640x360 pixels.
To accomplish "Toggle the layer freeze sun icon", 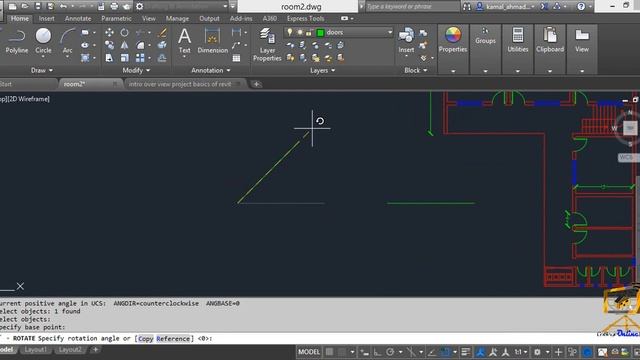I will 300,32.
